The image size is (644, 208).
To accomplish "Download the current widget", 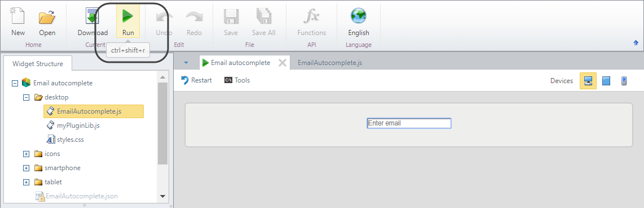I will tap(92, 22).
